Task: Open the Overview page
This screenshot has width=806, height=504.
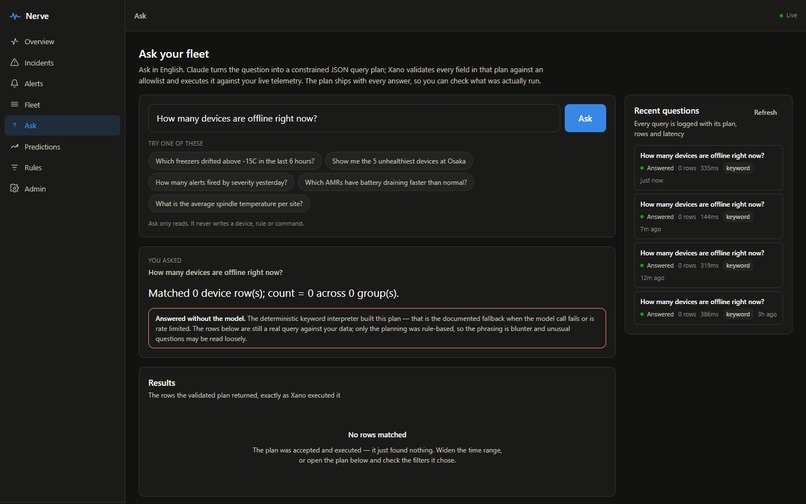Action: (62, 41)
